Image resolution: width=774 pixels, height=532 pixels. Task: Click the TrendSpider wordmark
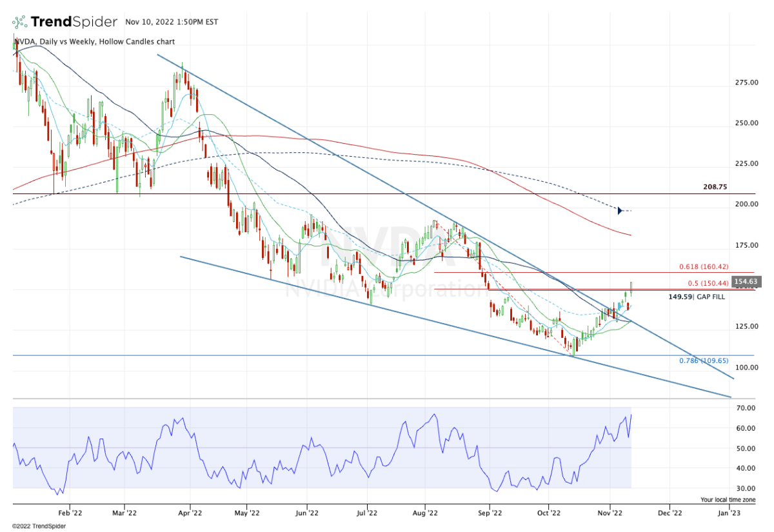74,22
